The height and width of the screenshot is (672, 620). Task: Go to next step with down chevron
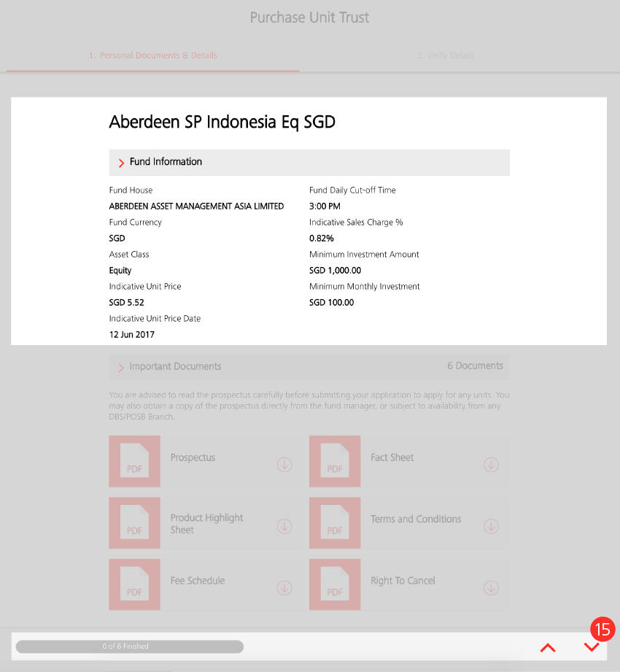pos(592,646)
